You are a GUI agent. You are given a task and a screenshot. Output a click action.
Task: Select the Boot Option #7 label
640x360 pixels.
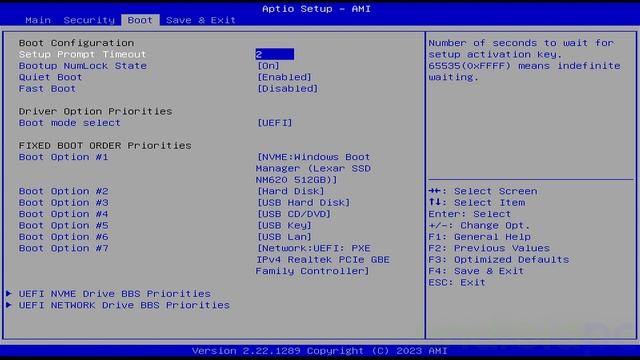pyautogui.click(x=63, y=248)
